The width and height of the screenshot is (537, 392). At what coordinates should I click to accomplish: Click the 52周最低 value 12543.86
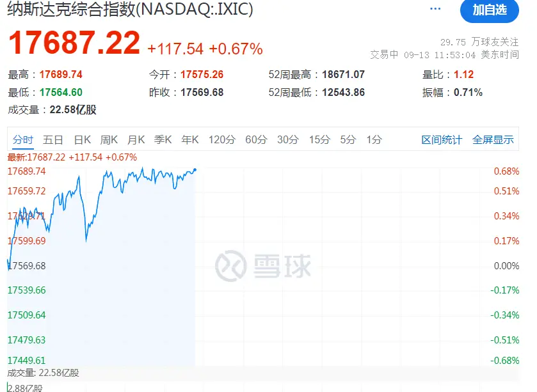pyautogui.click(x=344, y=92)
